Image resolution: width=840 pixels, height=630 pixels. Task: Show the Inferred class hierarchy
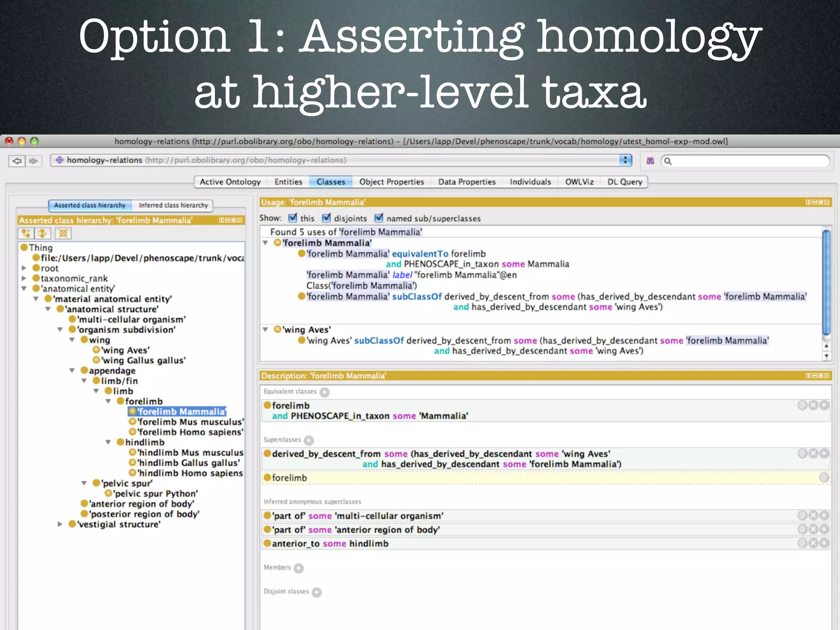[173, 205]
